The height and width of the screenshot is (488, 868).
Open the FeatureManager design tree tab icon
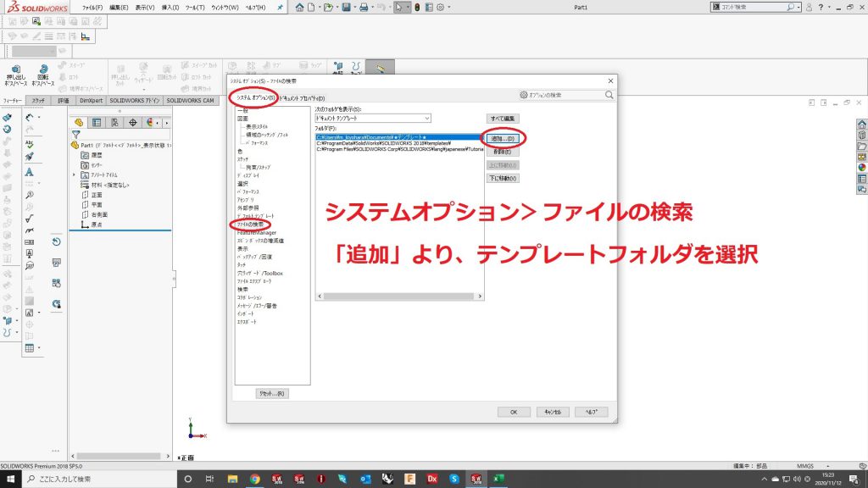[x=79, y=122]
